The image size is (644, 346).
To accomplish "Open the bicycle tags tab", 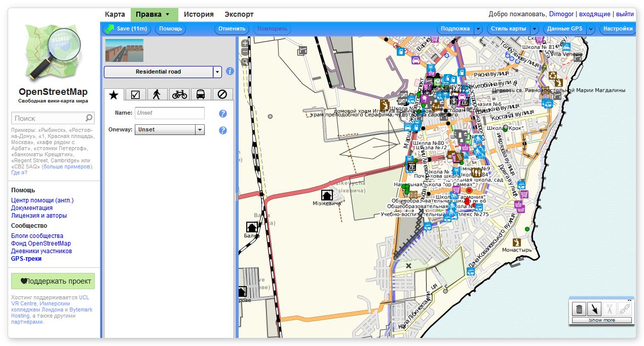I will point(179,94).
